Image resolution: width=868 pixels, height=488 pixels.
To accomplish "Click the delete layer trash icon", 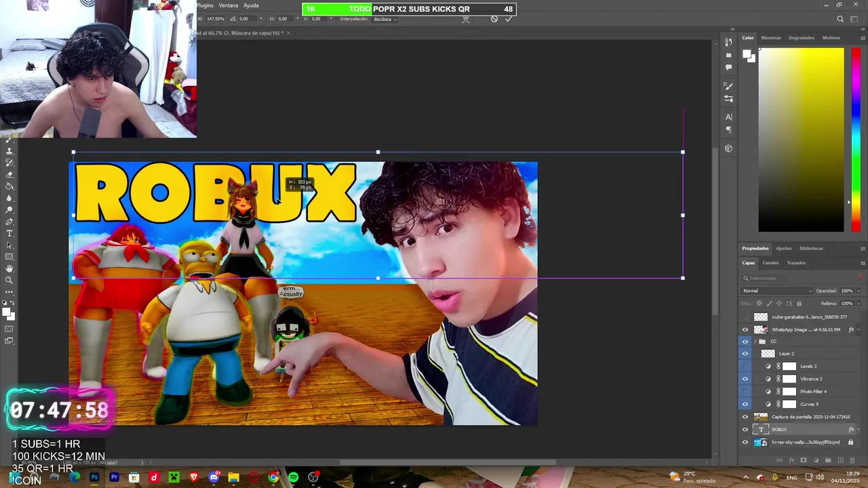I will (x=852, y=460).
